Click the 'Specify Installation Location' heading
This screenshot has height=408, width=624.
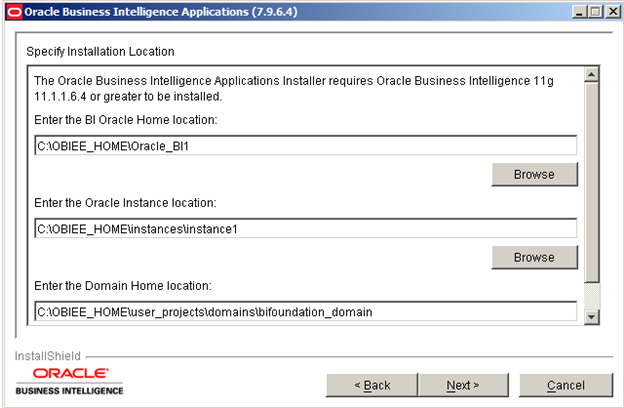coord(100,52)
